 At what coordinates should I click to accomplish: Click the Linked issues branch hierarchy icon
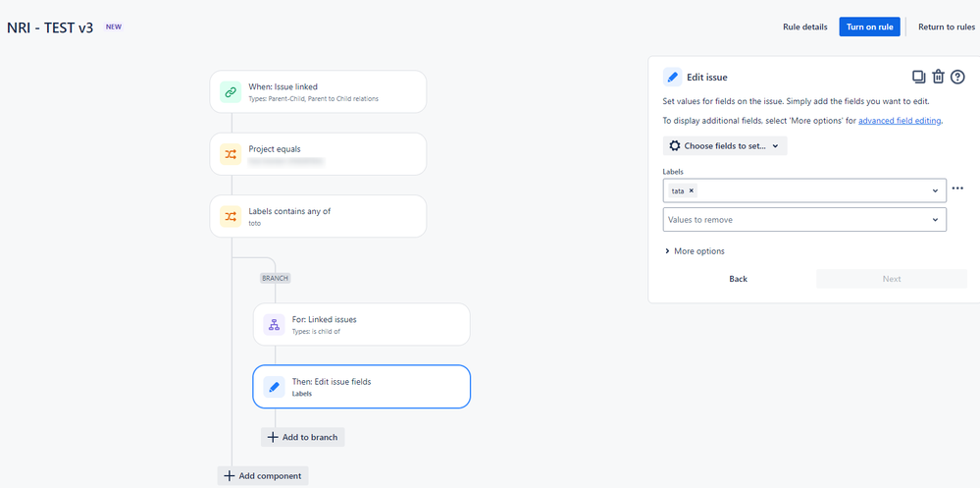pyautogui.click(x=274, y=324)
